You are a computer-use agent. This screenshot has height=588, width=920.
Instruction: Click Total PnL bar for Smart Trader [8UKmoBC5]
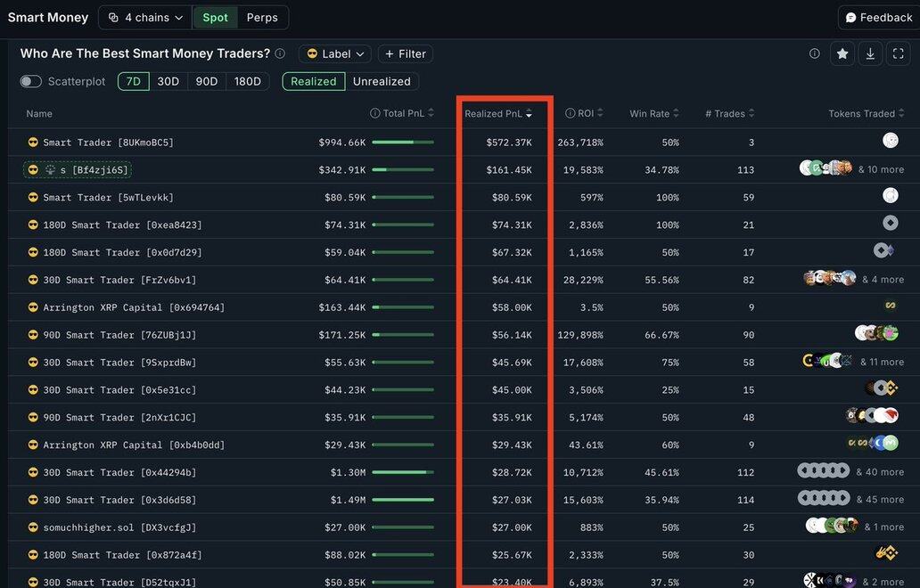click(x=403, y=143)
